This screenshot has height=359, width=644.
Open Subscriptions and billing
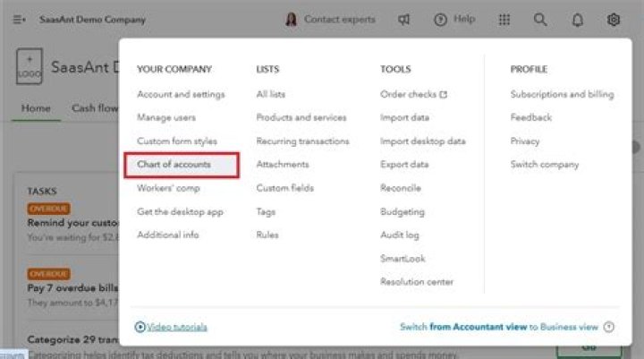click(x=562, y=94)
